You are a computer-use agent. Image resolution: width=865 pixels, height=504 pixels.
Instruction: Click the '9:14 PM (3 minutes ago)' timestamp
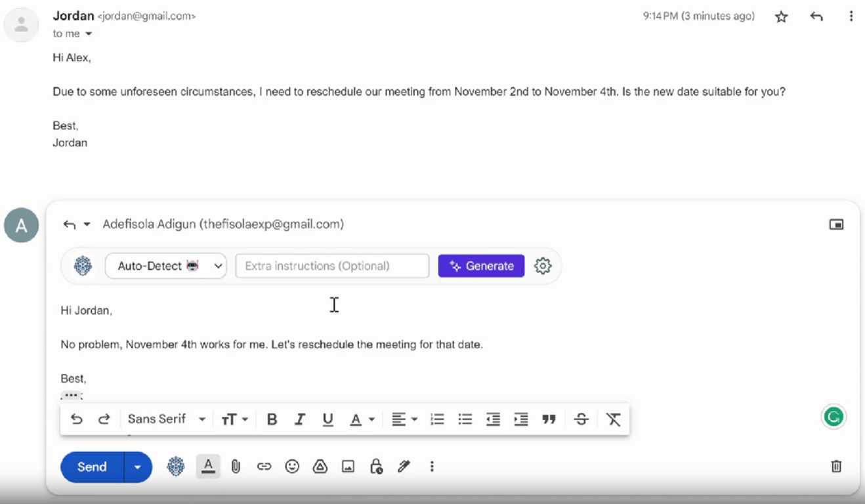coord(699,16)
